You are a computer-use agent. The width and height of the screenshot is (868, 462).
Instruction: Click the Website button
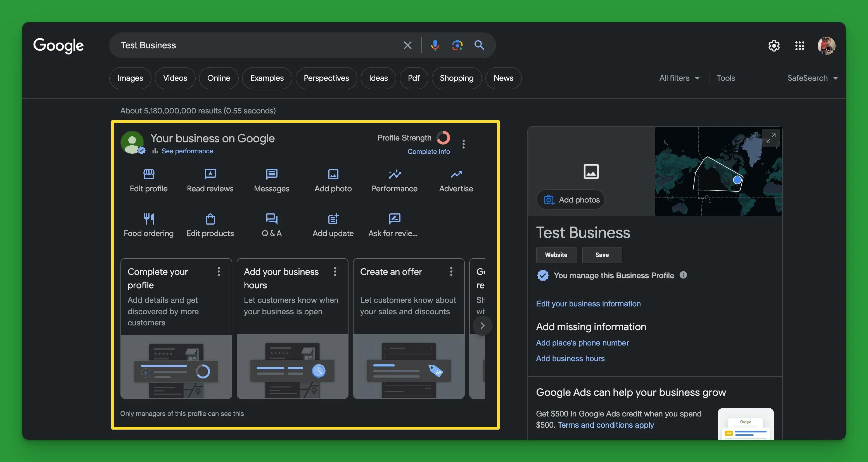pos(556,255)
